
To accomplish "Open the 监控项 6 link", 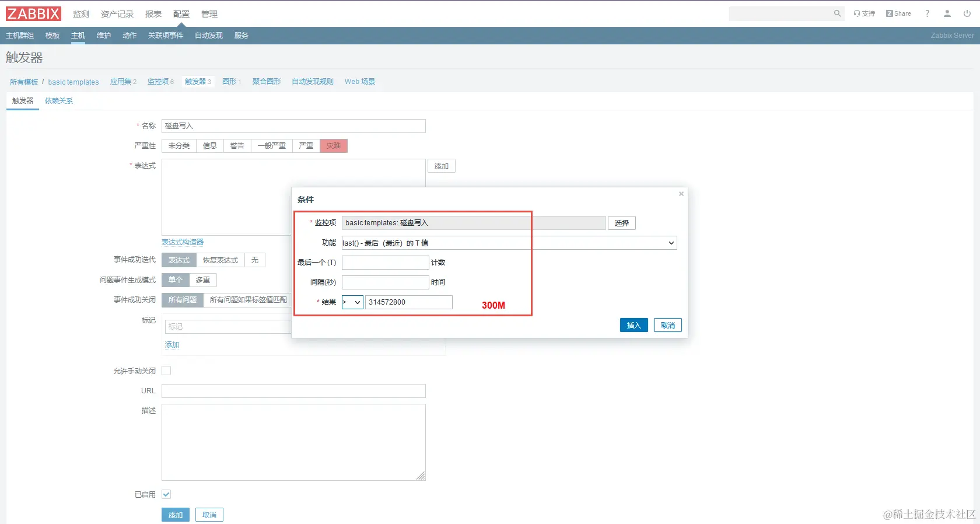I will tap(160, 82).
